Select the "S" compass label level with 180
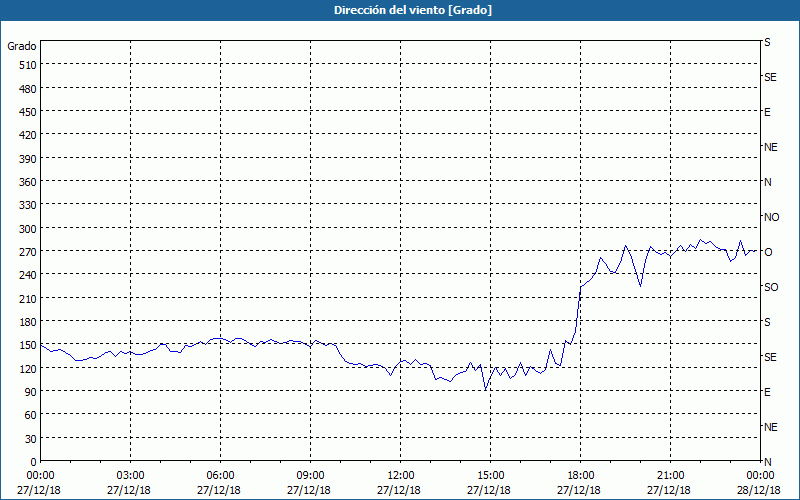This screenshot has height=500, width=800. click(x=767, y=322)
